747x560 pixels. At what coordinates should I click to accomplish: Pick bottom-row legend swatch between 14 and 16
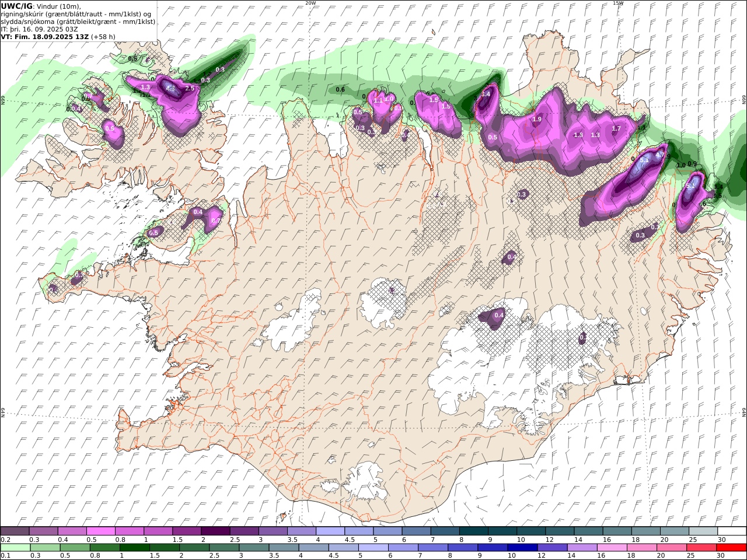[581, 548]
